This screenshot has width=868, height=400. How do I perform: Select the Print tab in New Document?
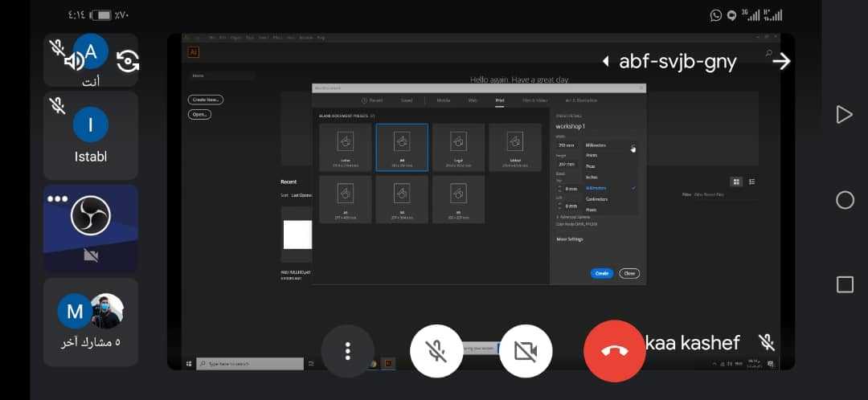[x=499, y=100]
